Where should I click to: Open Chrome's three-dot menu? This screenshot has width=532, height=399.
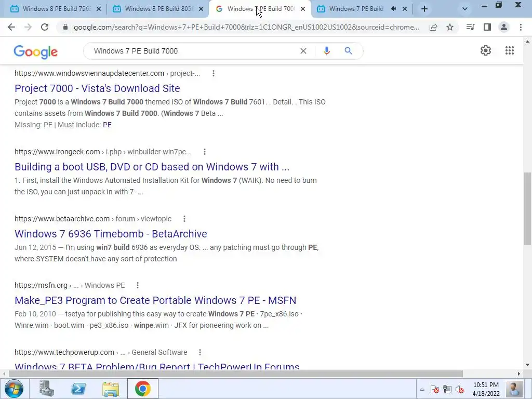[x=521, y=27]
